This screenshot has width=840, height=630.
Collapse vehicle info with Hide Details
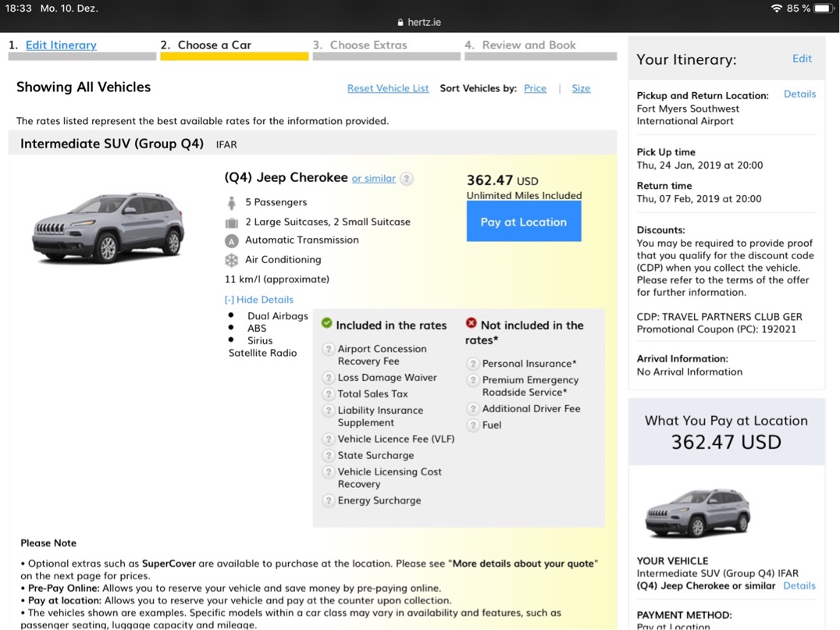pyautogui.click(x=259, y=300)
